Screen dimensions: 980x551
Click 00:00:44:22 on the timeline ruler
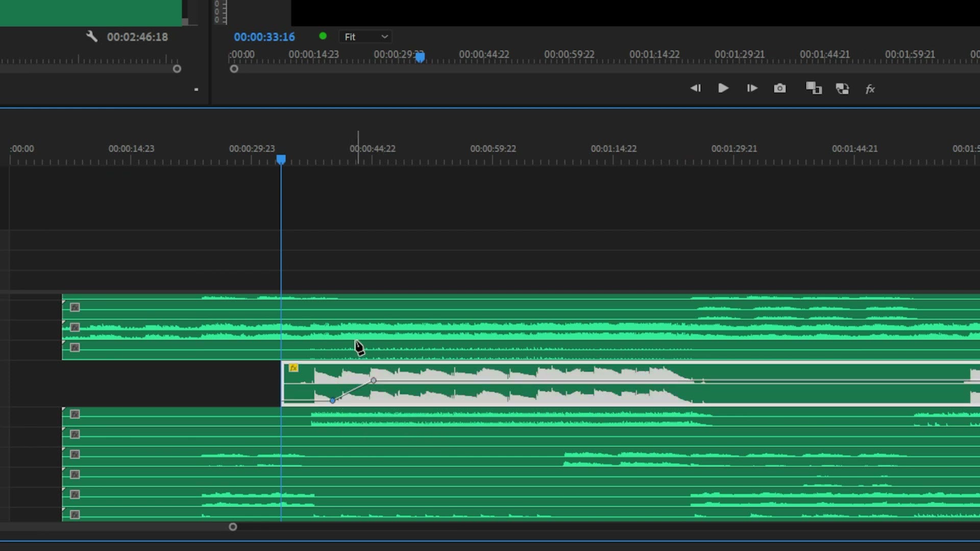click(373, 148)
